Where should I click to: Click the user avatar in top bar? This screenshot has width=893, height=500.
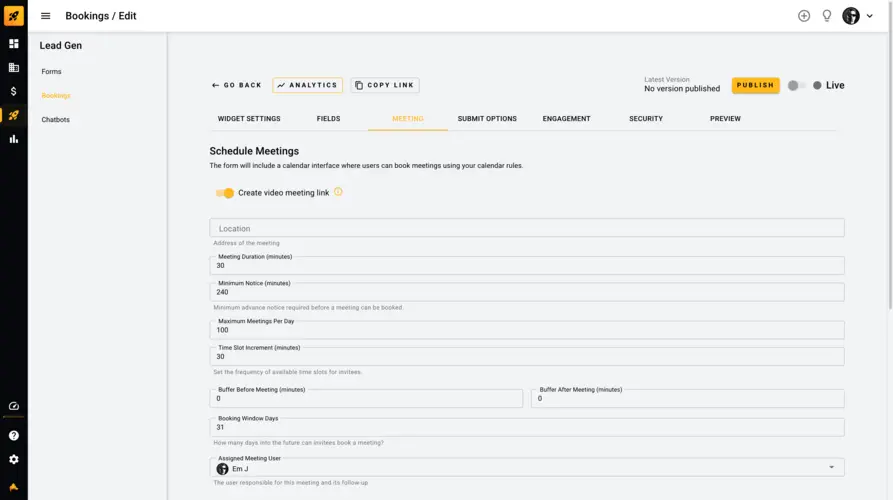(851, 16)
